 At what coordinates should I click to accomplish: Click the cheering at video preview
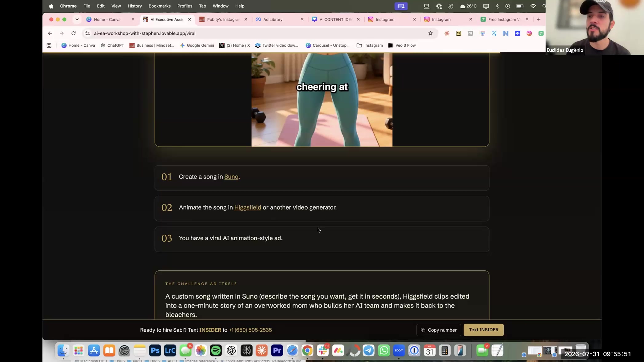(x=322, y=100)
